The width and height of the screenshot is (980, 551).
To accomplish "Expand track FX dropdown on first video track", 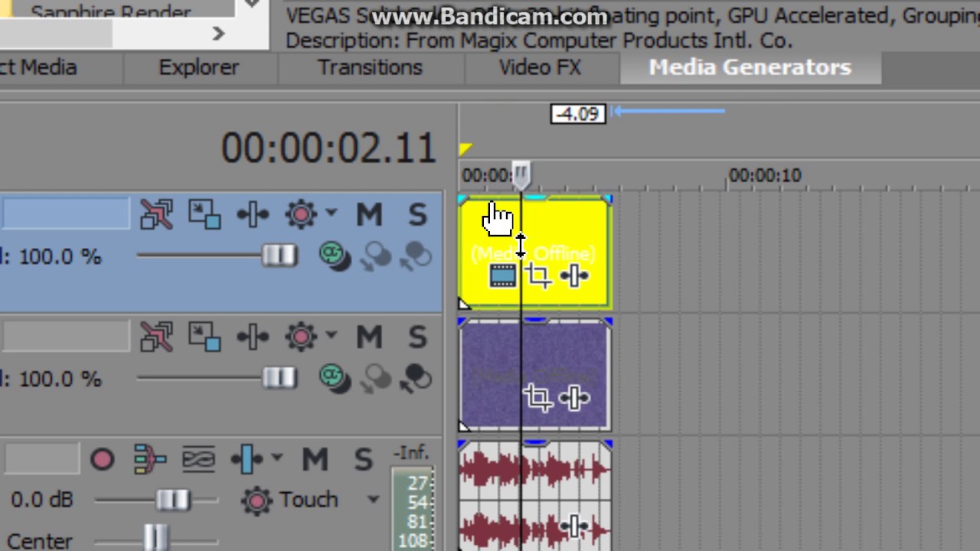I will [331, 214].
